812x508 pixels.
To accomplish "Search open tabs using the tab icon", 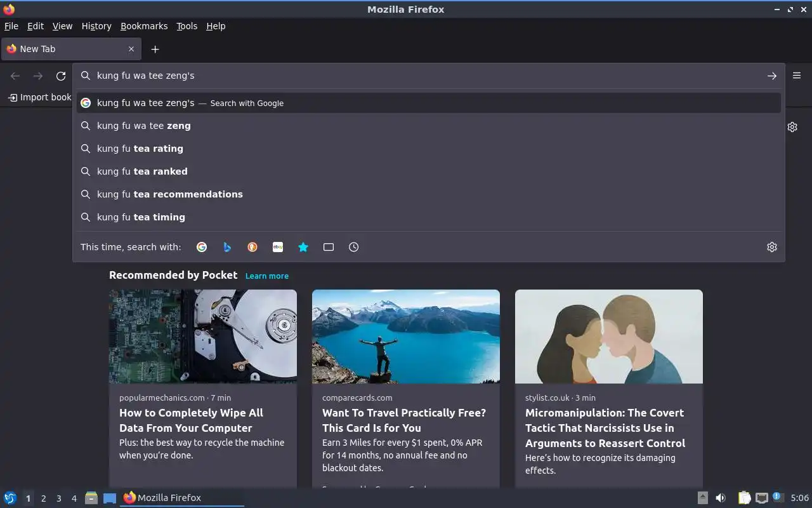I will point(329,247).
